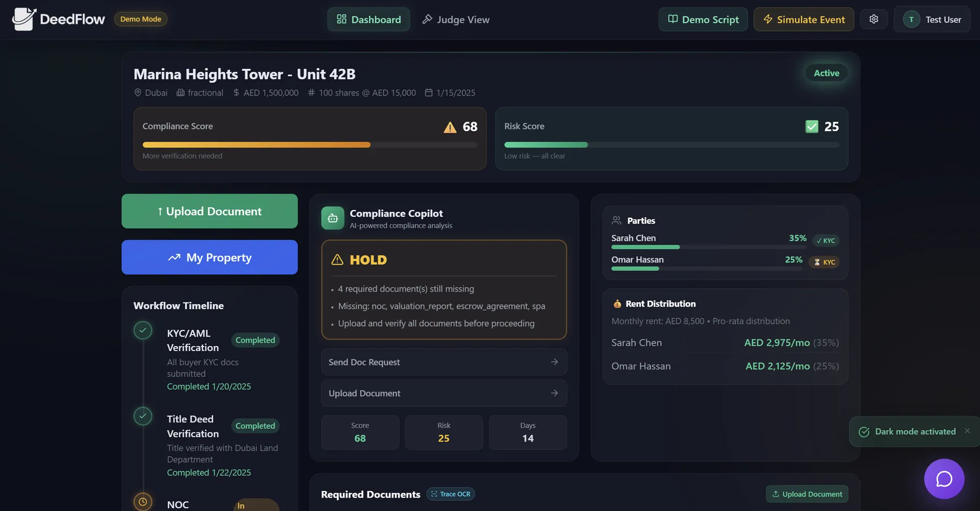Click the Trace OCR badge

[451, 494]
